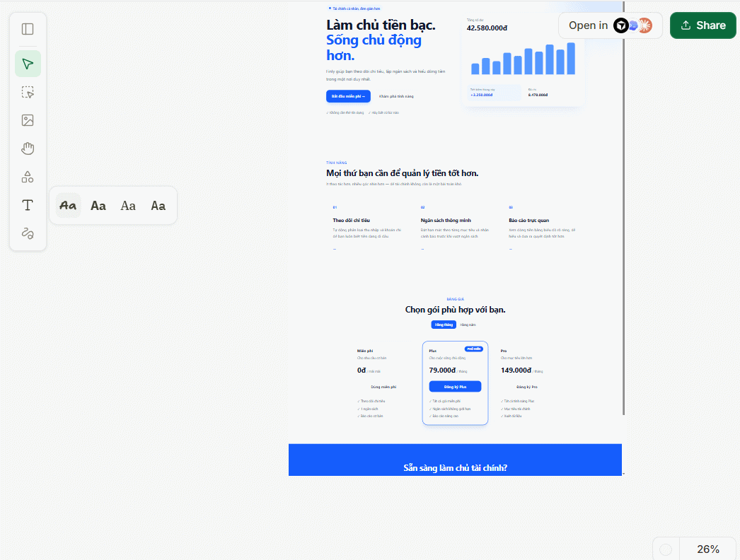Select 'Mọi thứ bạn cần để quản lý tiền tốt hơn.'

click(402, 173)
